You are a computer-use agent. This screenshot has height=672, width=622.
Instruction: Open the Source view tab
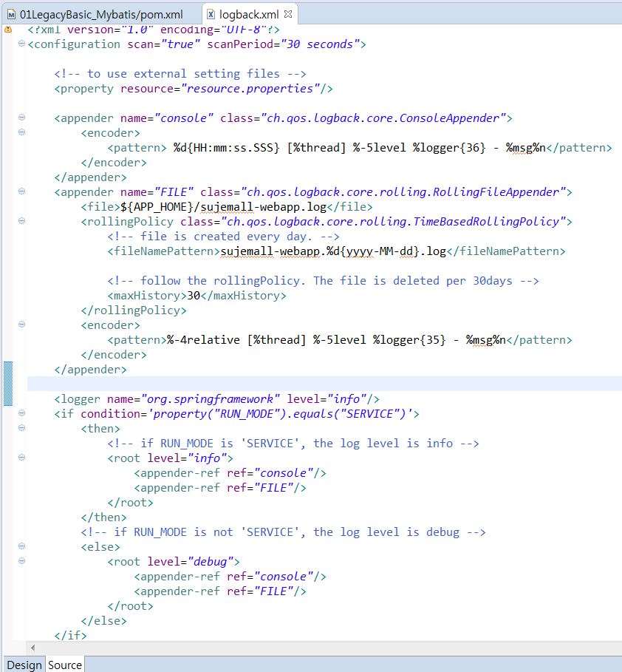(x=65, y=665)
